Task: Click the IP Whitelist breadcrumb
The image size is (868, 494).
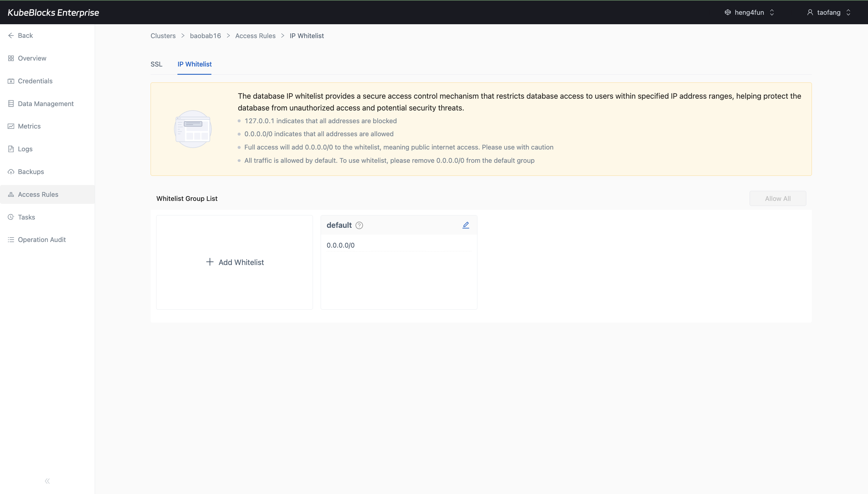Action: (307, 36)
